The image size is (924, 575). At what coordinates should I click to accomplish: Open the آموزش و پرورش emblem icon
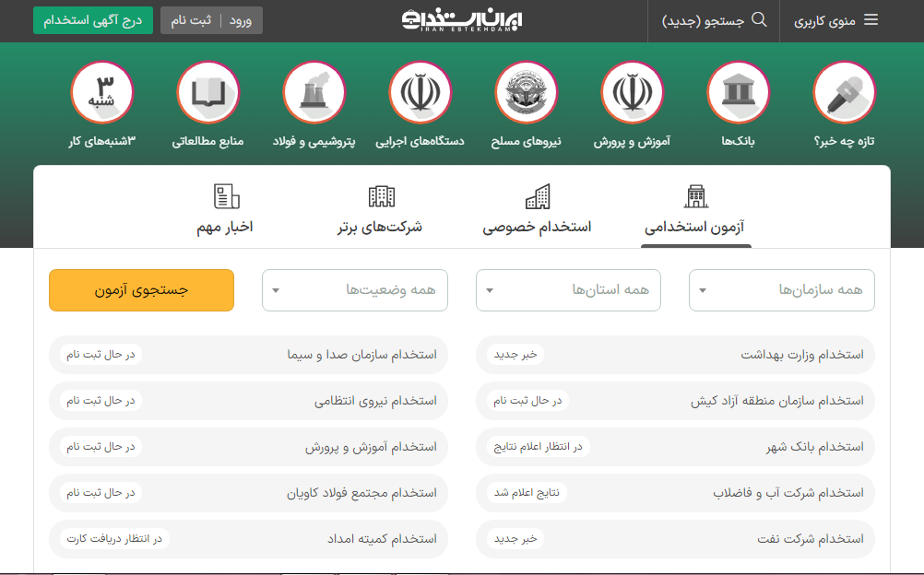pyautogui.click(x=632, y=92)
